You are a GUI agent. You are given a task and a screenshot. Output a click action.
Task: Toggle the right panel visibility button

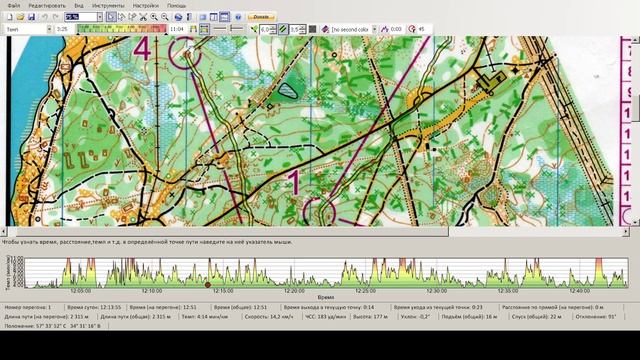(213, 17)
